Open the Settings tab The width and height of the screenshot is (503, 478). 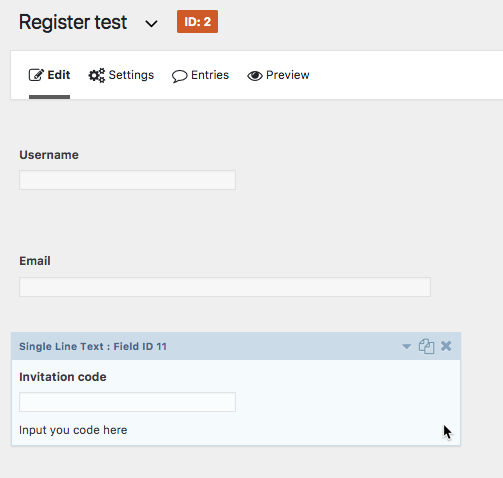pyautogui.click(x=121, y=75)
